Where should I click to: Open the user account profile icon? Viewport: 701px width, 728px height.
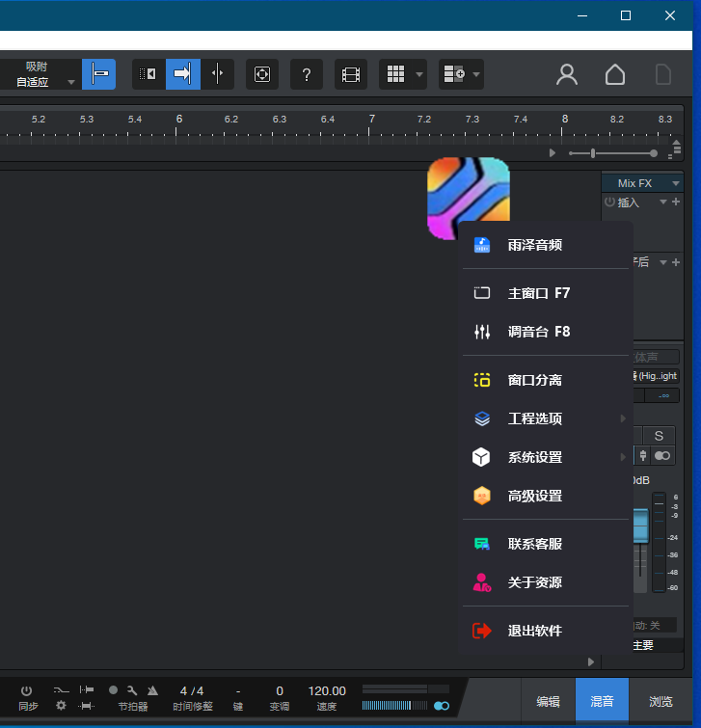[x=567, y=74]
